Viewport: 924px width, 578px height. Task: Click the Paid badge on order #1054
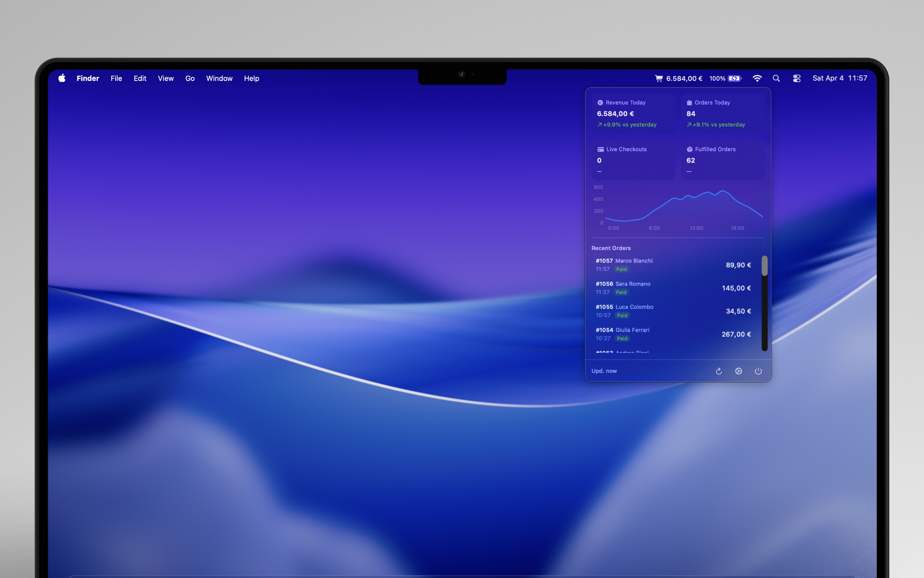pos(622,339)
